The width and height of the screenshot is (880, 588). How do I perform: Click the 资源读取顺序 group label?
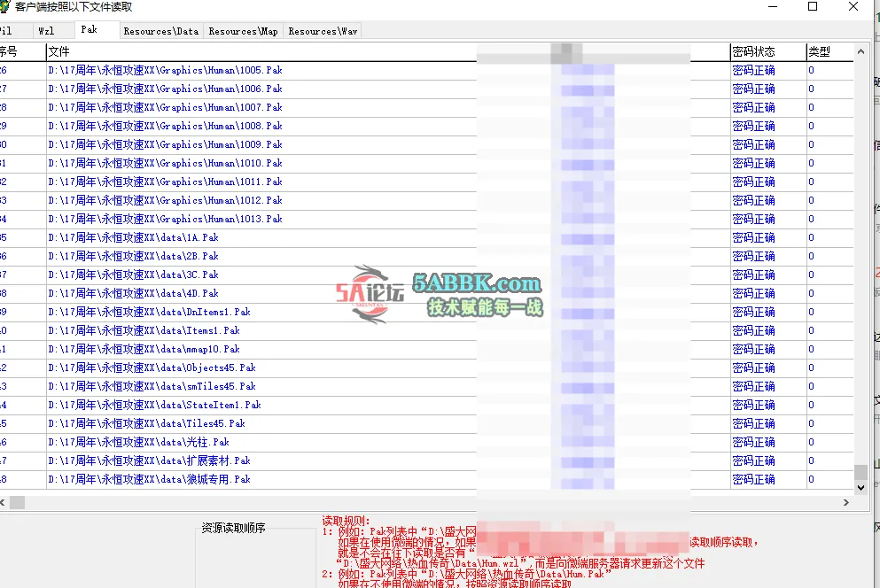pos(233,528)
